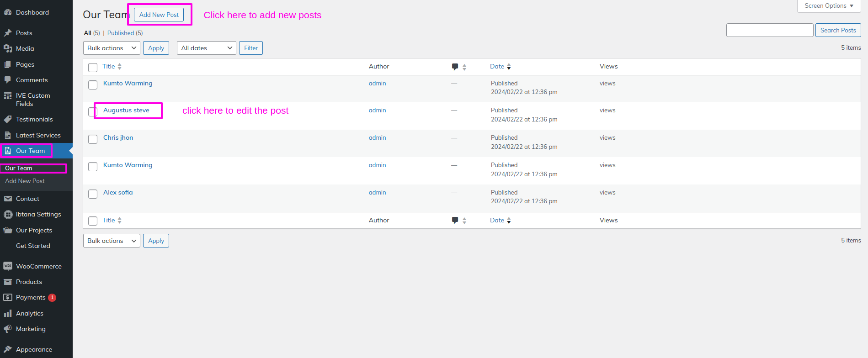The width and height of the screenshot is (868, 358).
Task: Open the Augustus steve post link
Action: point(126,110)
